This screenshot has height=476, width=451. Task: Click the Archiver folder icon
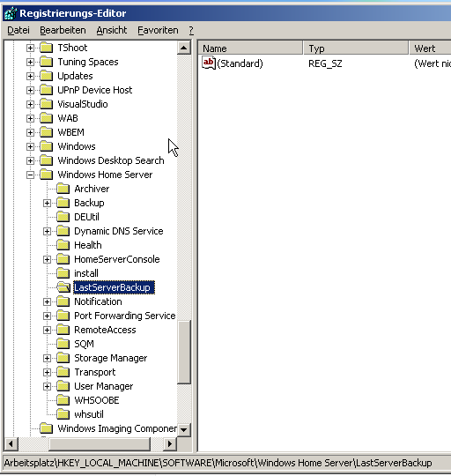(63, 189)
